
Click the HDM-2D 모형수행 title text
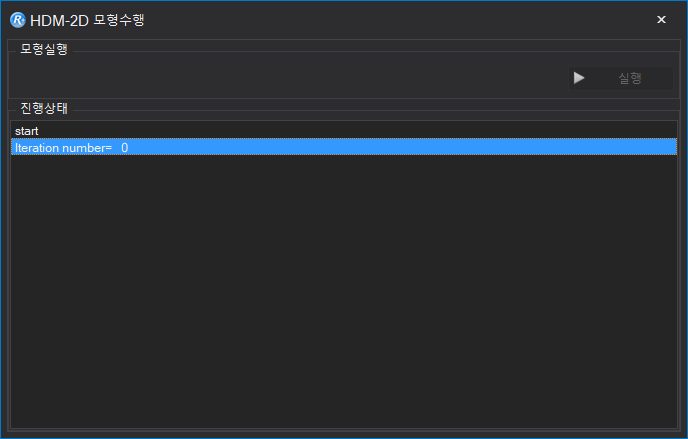[87, 20]
